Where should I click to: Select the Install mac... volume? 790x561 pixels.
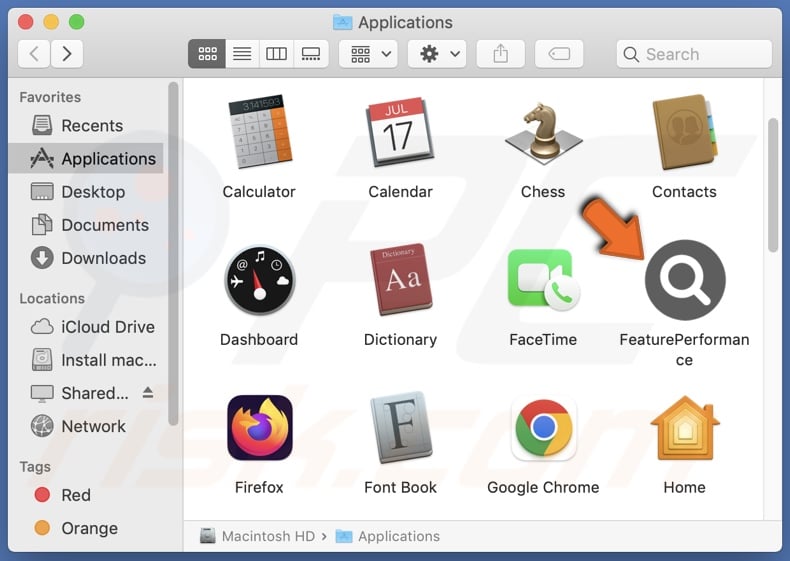click(86, 360)
